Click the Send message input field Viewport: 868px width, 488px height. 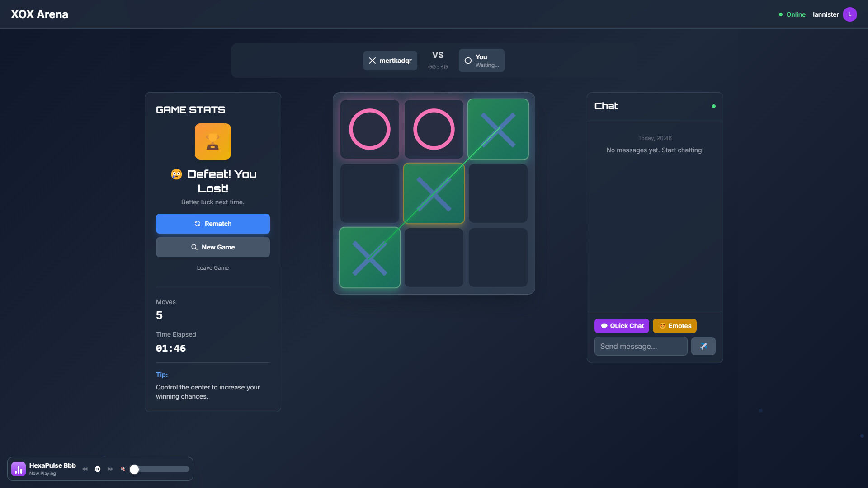[640, 346]
